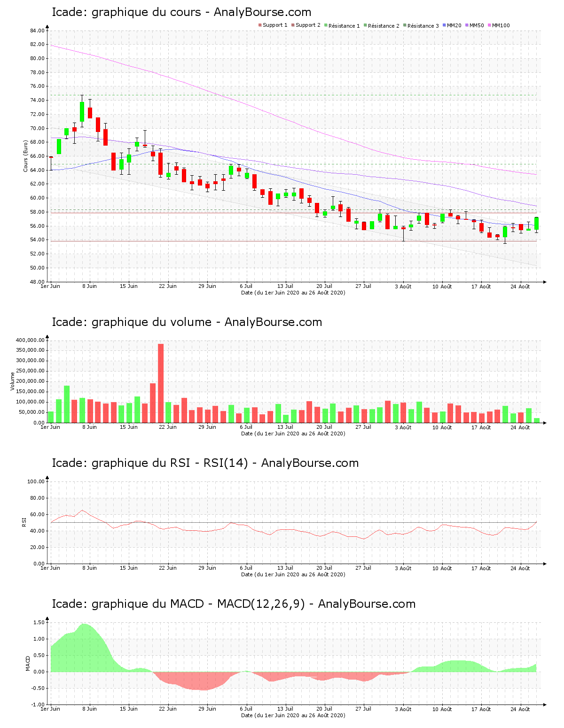Click the date range caption under MACD chart
The height and width of the screenshot is (728, 564).
click(x=293, y=715)
